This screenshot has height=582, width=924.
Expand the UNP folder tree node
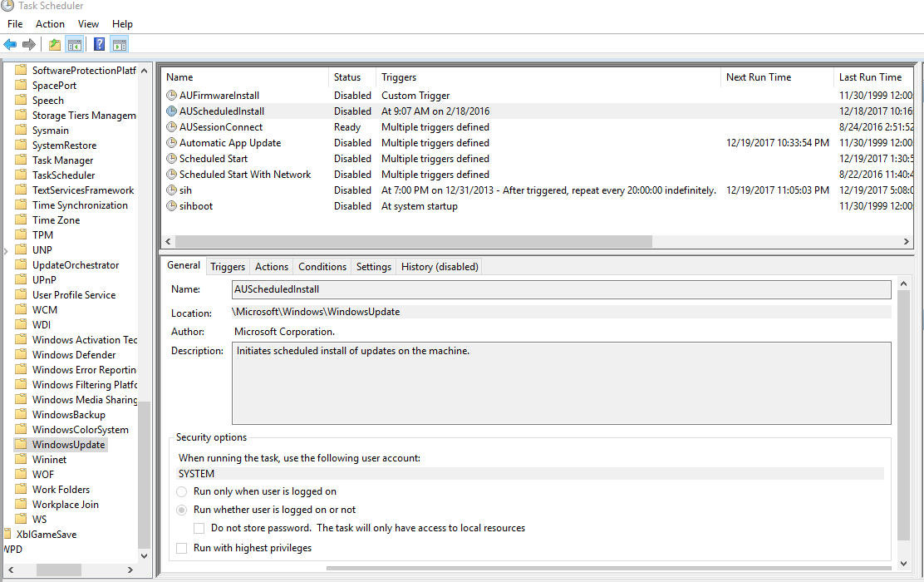point(7,250)
